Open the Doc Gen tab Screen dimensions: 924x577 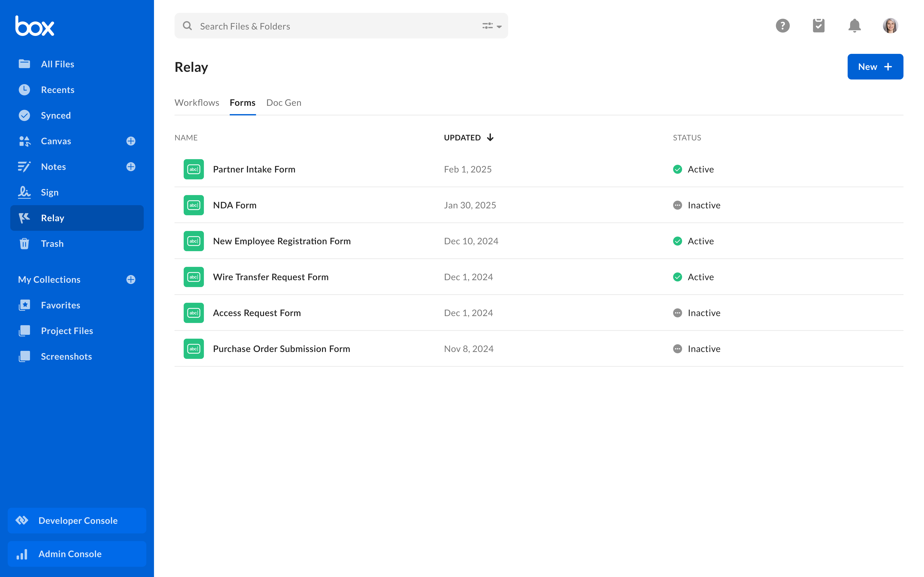coord(284,102)
